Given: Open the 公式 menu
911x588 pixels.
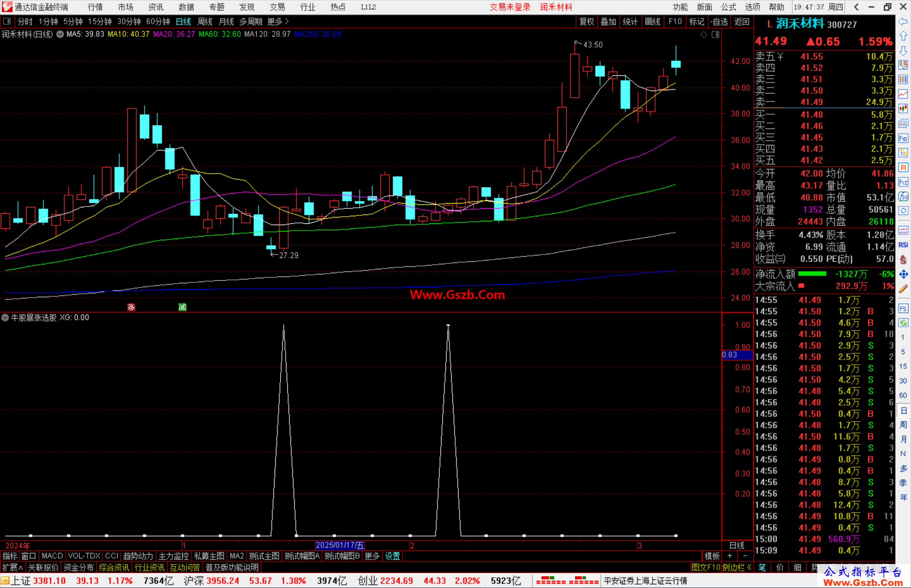Looking at the screenshot, I should (728, 7).
